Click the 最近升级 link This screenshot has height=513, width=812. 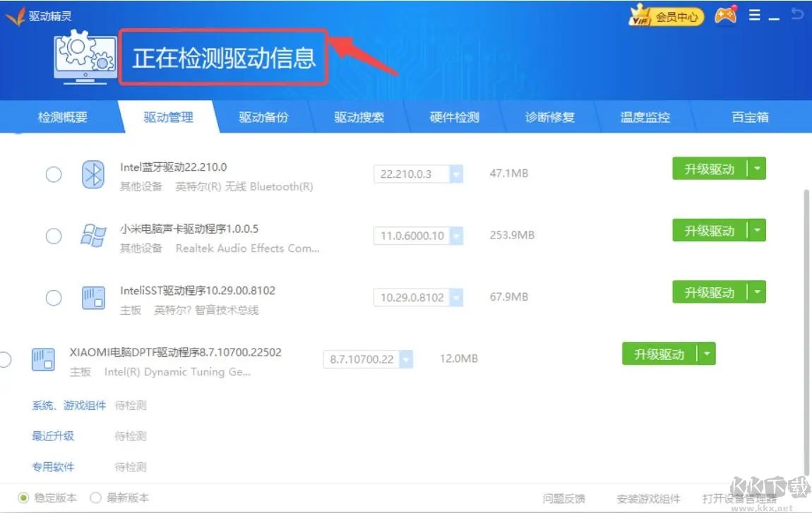[53, 436]
